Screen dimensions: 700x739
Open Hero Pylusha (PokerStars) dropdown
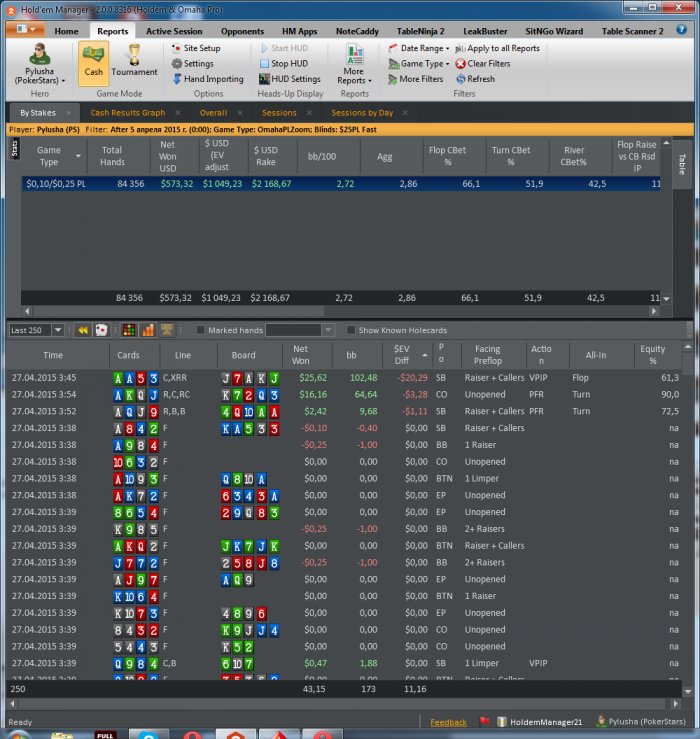(x=40, y=65)
